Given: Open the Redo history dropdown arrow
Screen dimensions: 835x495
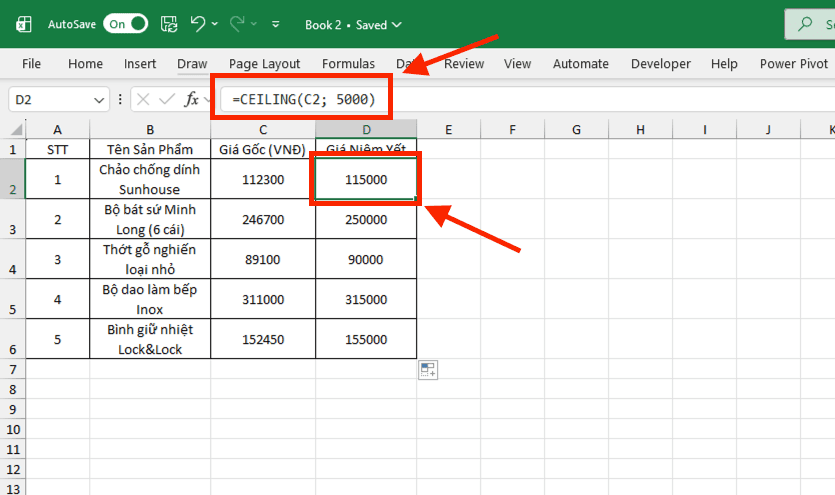Looking at the screenshot, I should point(254,24).
